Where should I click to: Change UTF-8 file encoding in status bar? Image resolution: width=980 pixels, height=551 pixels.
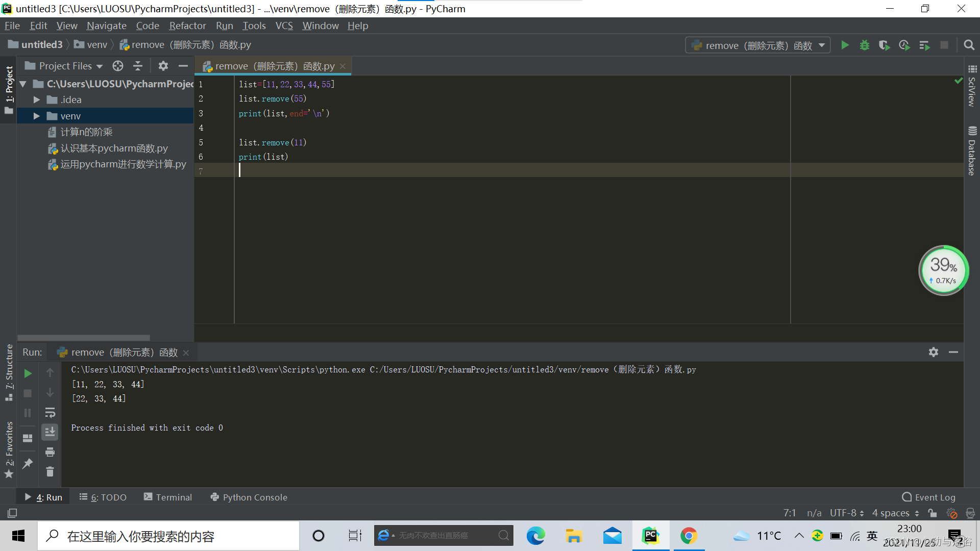(x=846, y=513)
